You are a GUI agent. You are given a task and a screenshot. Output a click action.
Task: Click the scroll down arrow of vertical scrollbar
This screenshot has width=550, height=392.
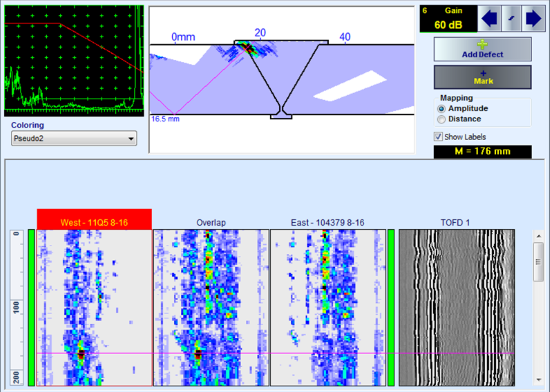pos(538,380)
